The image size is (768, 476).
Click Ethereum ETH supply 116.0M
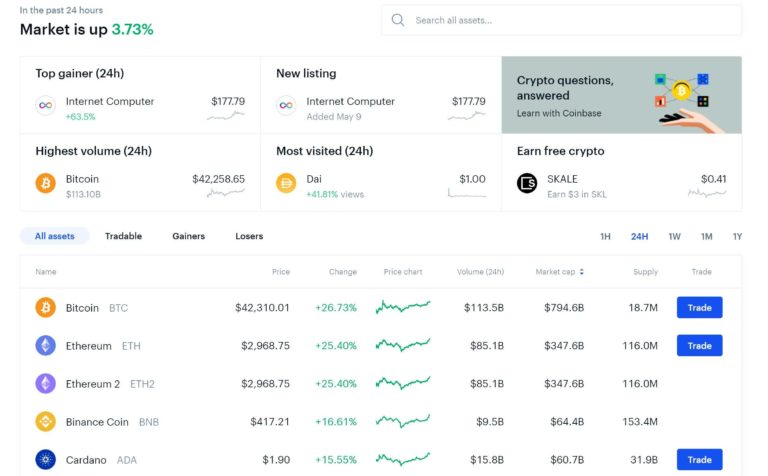click(640, 346)
